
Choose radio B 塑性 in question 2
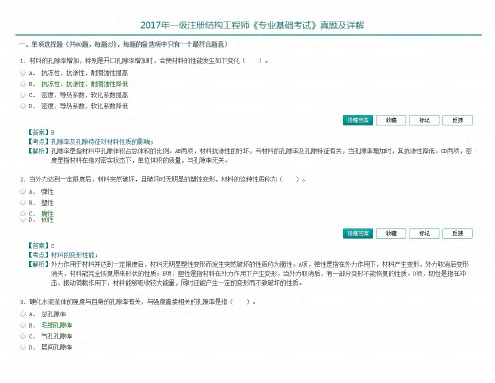23,202
